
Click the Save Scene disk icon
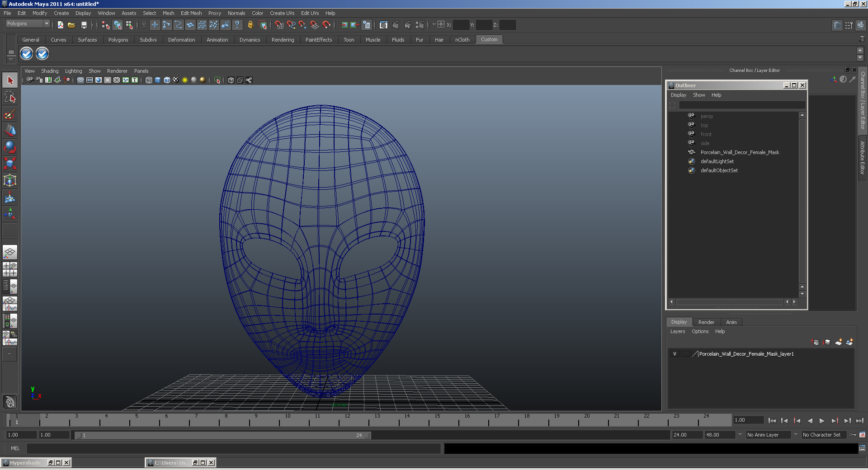84,25
